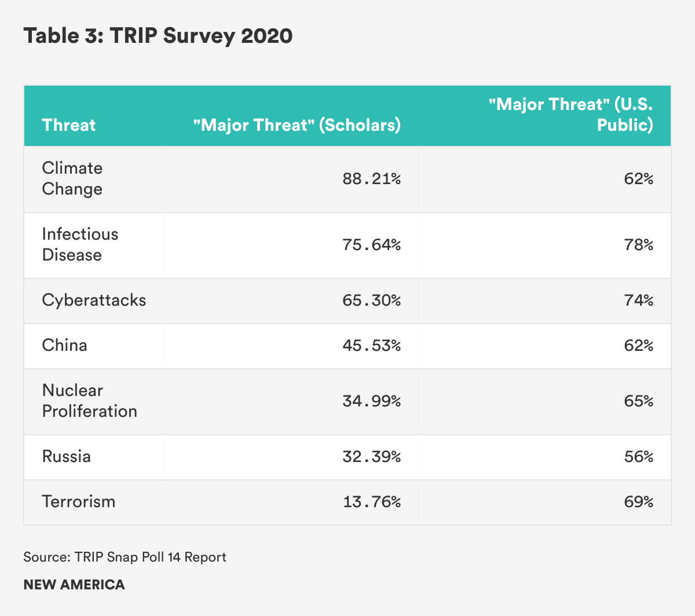Select the Nuclear Proliferation row label
This screenshot has height=616, width=695.
(90, 401)
